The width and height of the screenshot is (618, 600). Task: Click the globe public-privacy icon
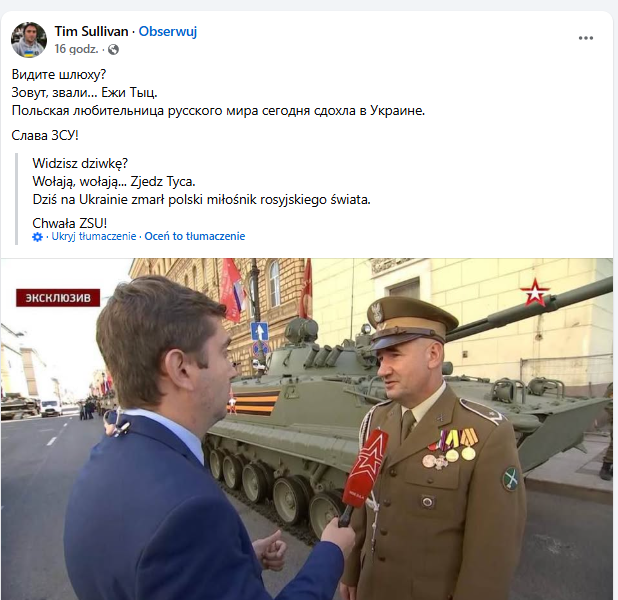114,50
